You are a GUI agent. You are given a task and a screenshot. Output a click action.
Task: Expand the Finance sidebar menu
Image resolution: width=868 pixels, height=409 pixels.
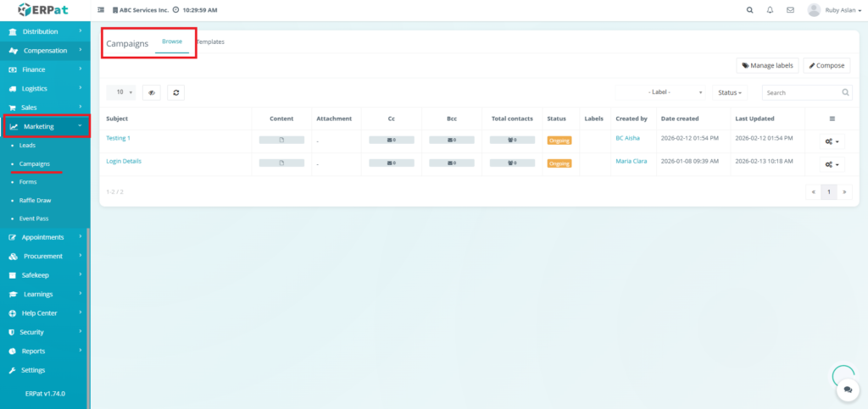click(34, 69)
